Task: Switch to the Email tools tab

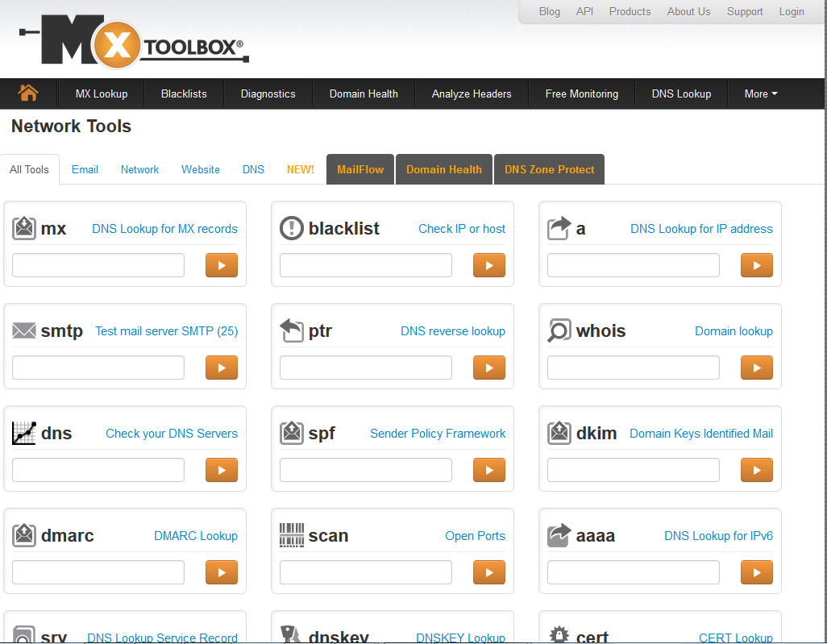Action: pyautogui.click(x=85, y=169)
